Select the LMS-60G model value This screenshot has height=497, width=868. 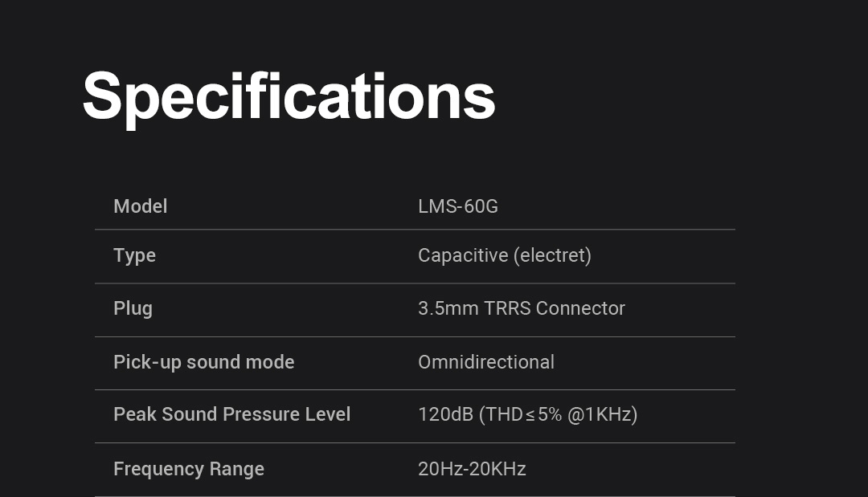[x=458, y=206]
